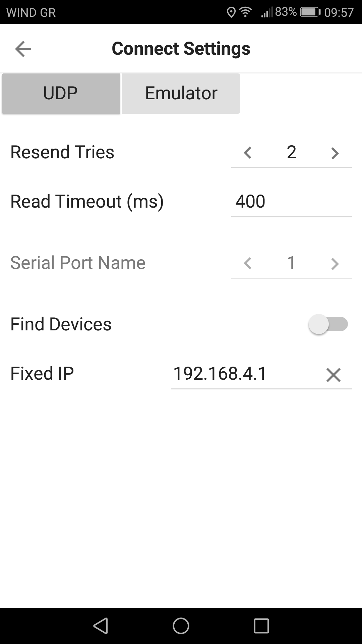The width and height of the screenshot is (362, 644).
Task: Switch to the UDP tab
Action: pos(61,93)
